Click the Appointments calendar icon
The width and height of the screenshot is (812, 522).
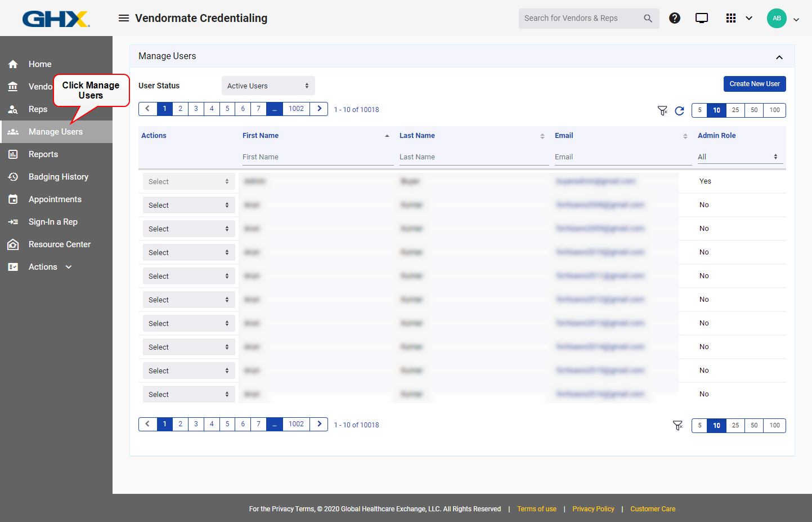point(13,199)
